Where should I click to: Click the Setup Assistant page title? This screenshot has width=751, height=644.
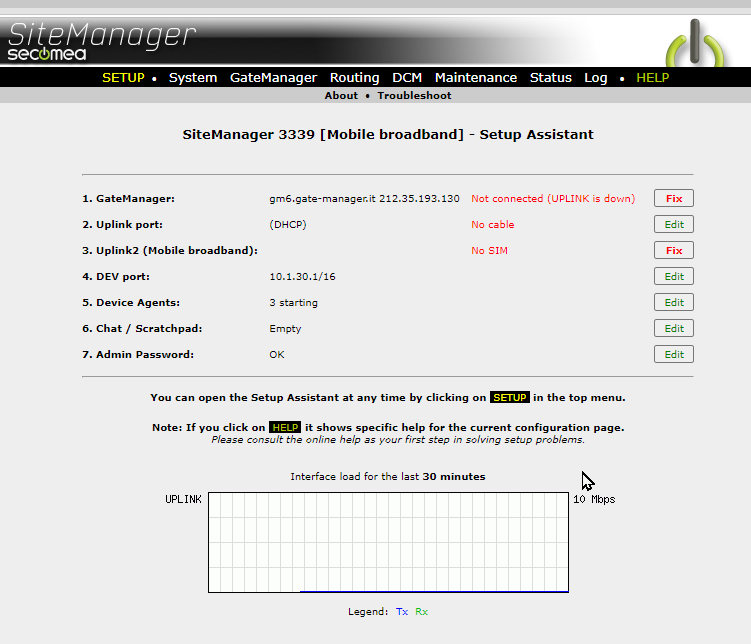click(388, 134)
